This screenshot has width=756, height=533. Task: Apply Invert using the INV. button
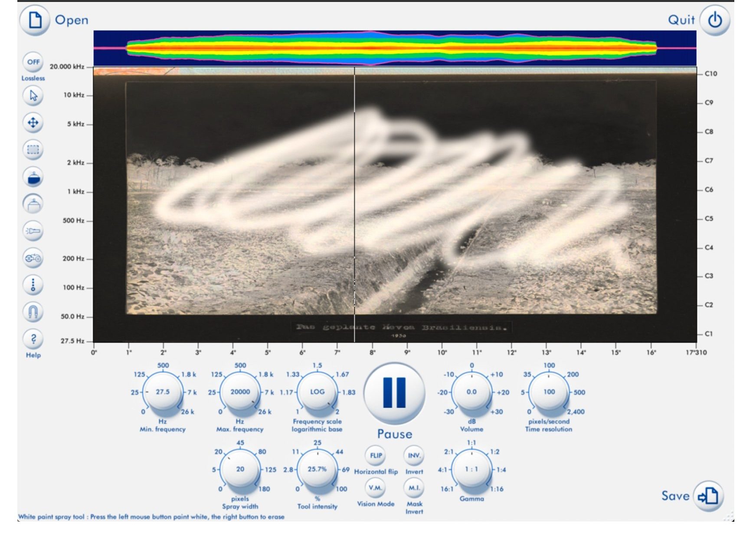(x=414, y=456)
